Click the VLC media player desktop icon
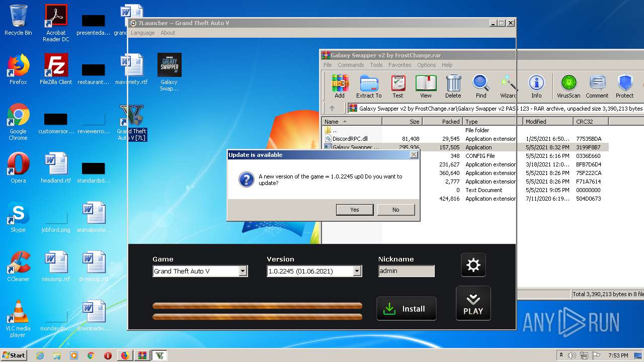Screen dimensions: 644x362 coord(18,319)
